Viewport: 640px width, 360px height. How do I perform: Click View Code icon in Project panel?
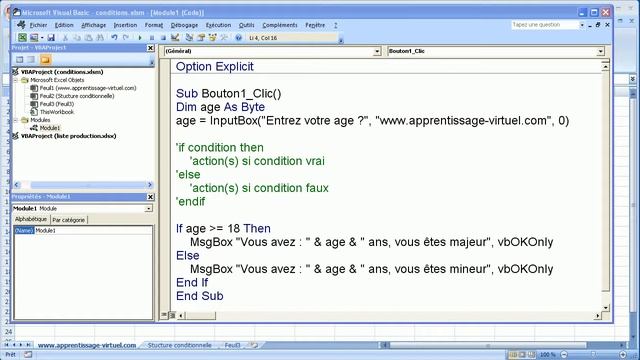[20, 60]
